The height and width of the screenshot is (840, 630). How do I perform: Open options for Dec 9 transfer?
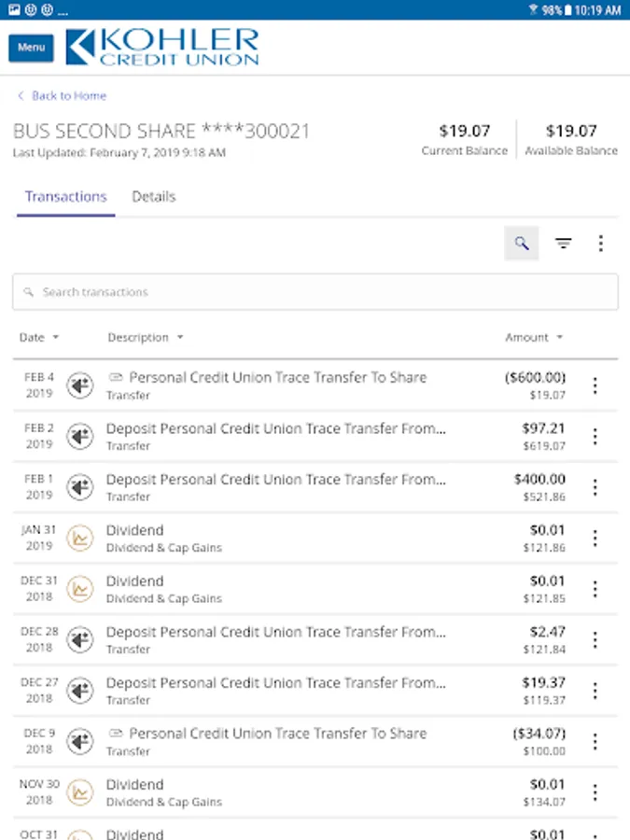click(x=595, y=742)
